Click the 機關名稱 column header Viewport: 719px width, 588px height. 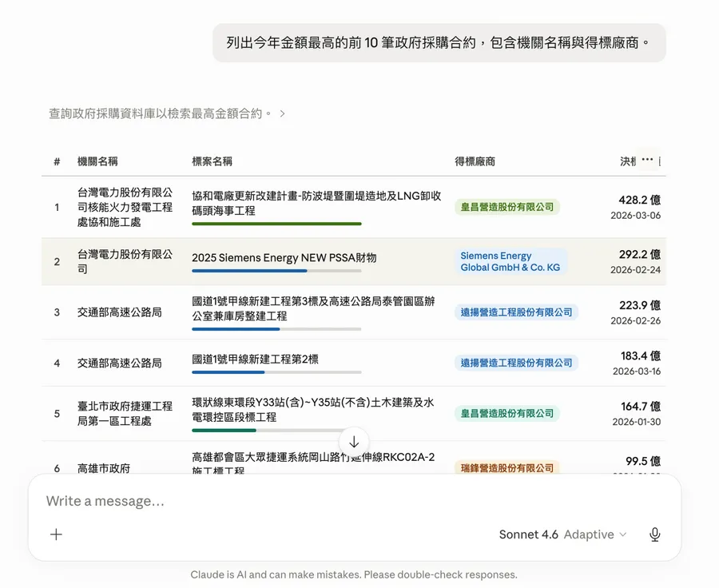click(97, 161)
